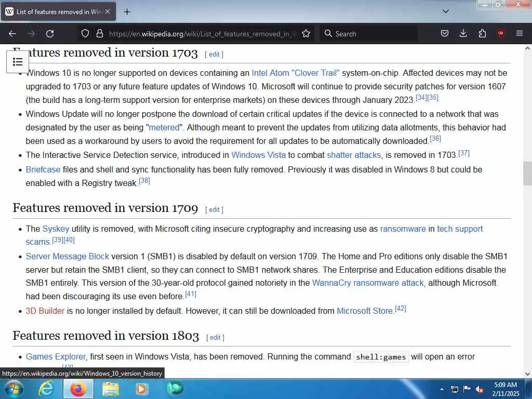
Task: Edit the version 1703 section
Action: [214, 54]
